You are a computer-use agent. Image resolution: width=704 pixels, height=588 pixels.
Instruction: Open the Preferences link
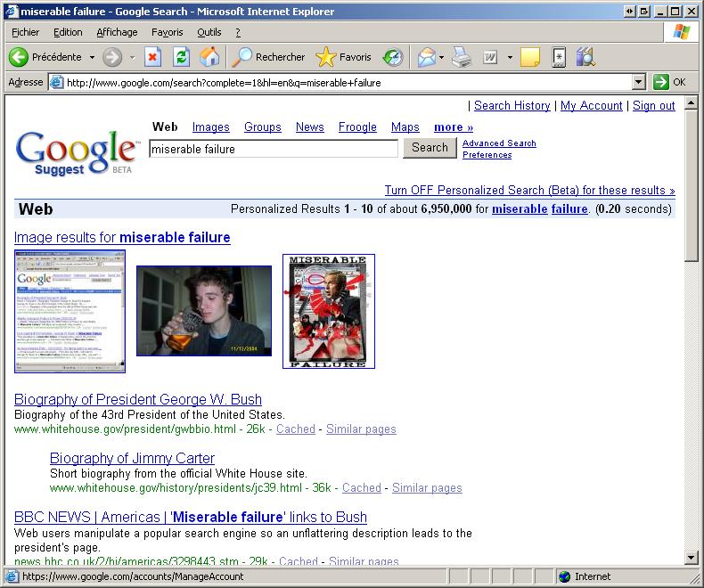pyautogui.click(x=487, y=155)
